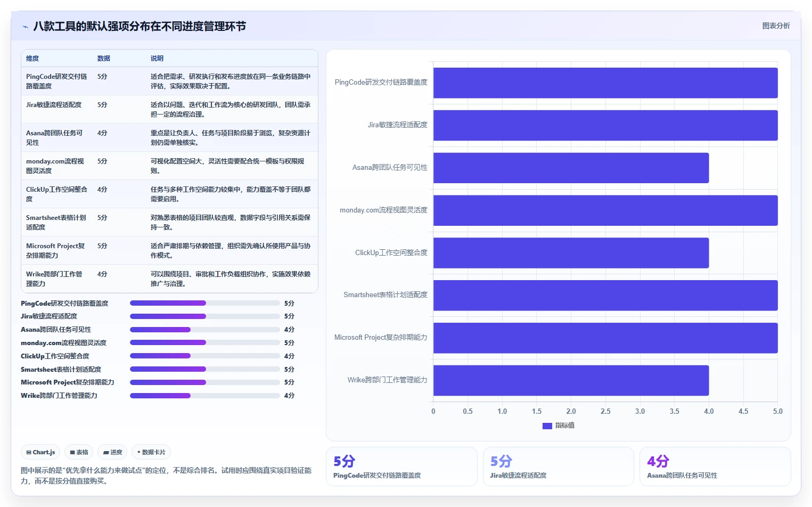Click the PingCode研发交付链路覆盖度 progress bar
The width and height of the screenshot is (812, 507).
pos(205,303)
